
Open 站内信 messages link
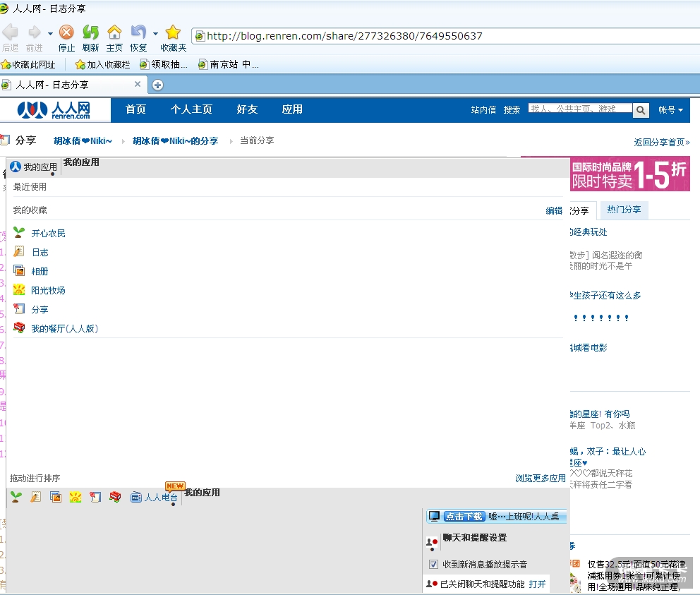(x=483, y=110)
